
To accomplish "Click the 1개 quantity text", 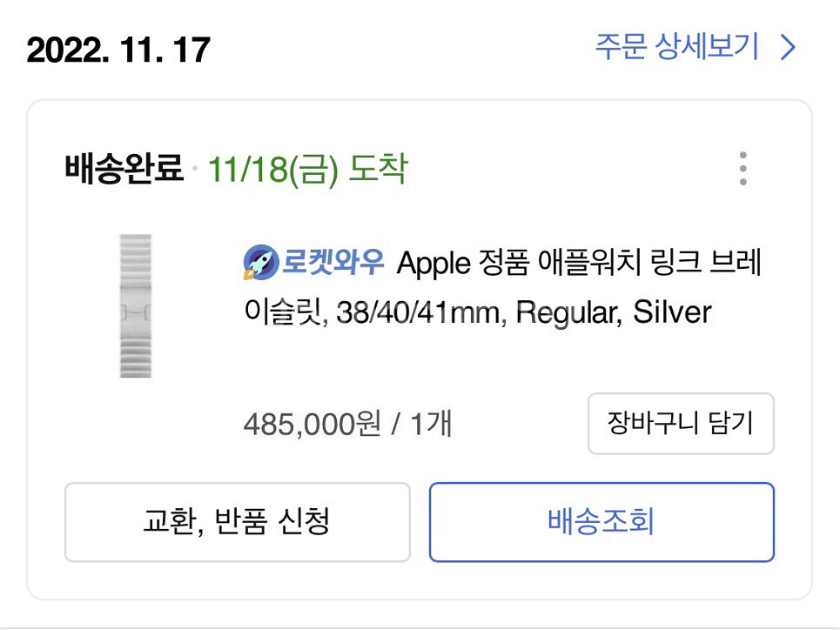I will 430,425.
